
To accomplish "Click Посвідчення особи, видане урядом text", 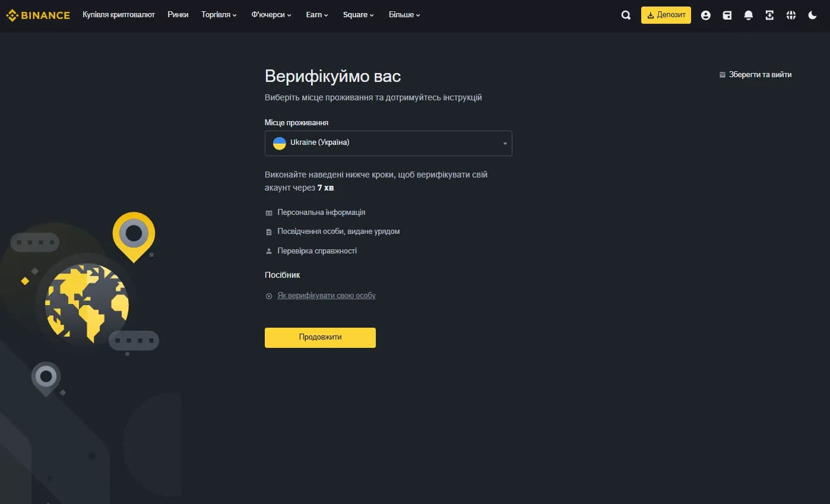I will click(x=338, y=232).
